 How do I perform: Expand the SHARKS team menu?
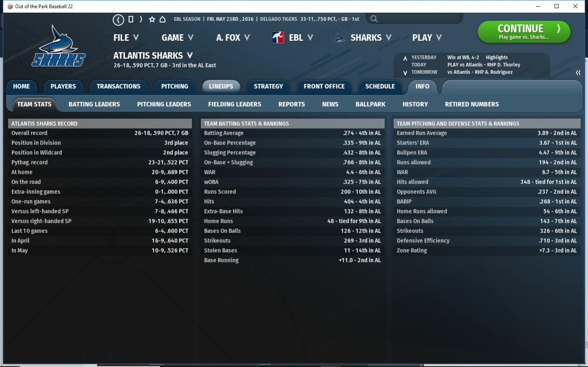371,38
